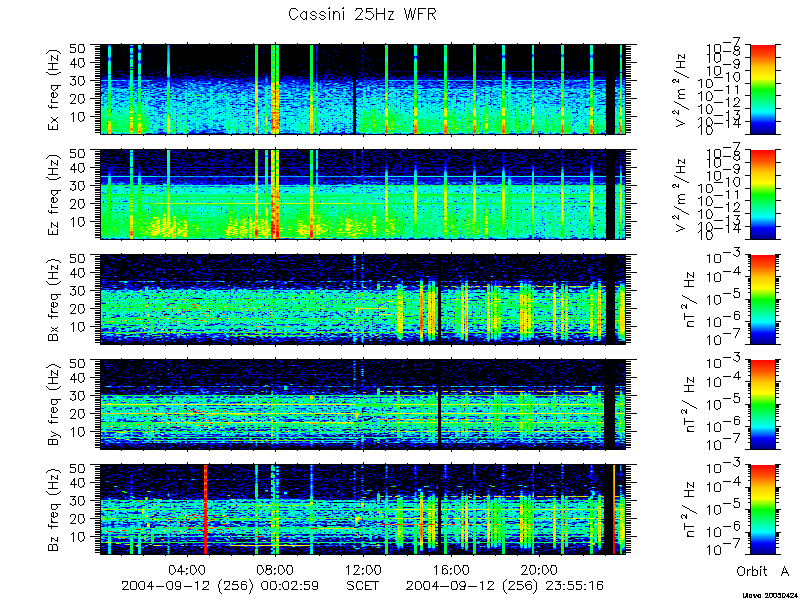Select the "12:00" time tick label
Screen dimensions: 800x600
[x=363, y=569]
